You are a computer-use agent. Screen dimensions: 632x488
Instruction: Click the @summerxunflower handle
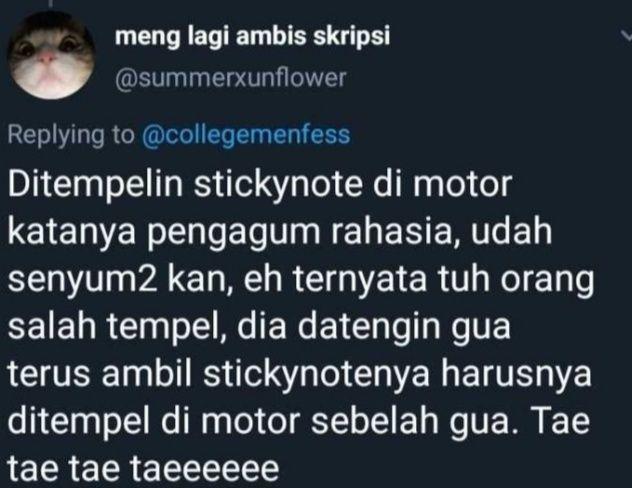tap(231, 78)
